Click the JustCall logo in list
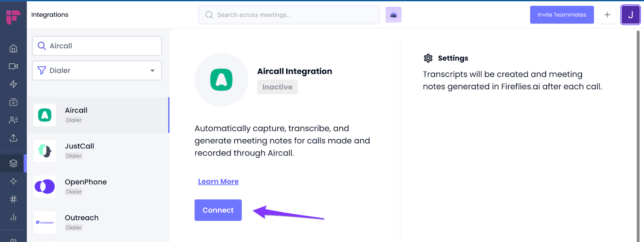The width and height of the screenshot is (644, 242). coord(45,151)
